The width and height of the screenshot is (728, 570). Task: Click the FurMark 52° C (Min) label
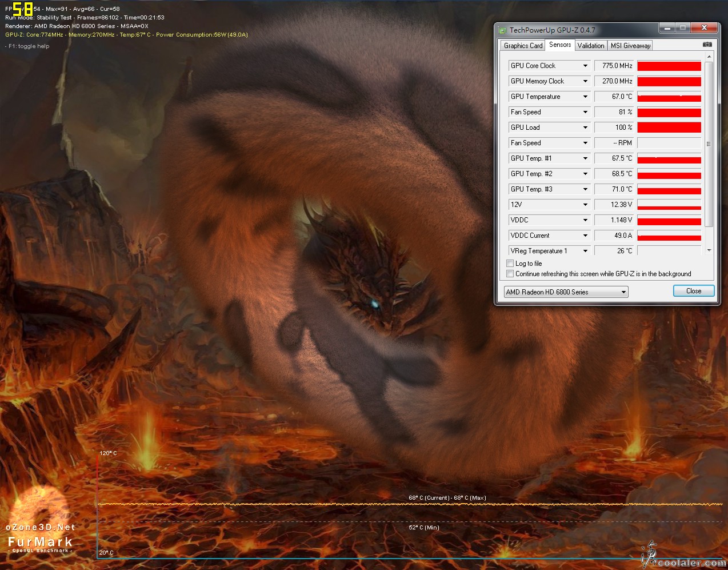click(424, 528)
